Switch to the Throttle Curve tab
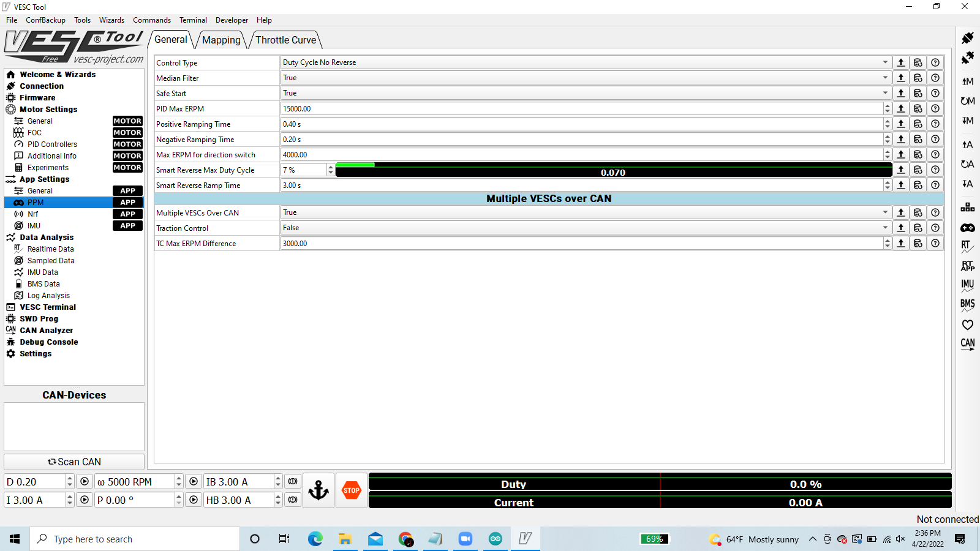The width and height of the screenshot is (980, 551). pos(285,40)
